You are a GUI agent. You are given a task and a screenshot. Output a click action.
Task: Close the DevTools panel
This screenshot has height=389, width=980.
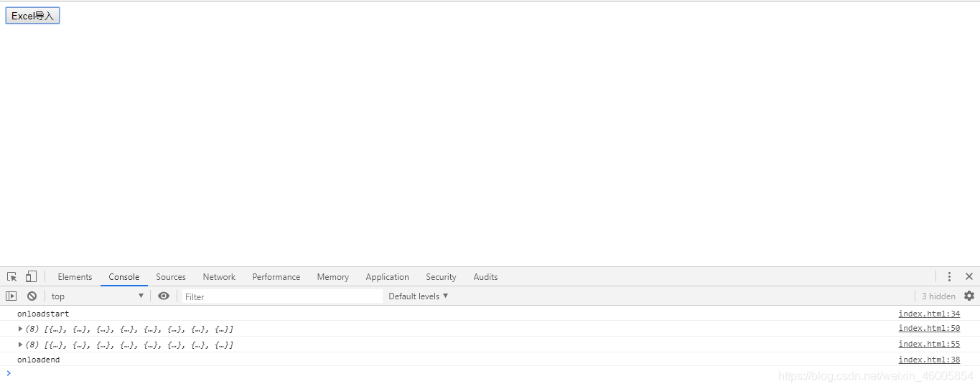pyautogui.click(x=969, y=276)
